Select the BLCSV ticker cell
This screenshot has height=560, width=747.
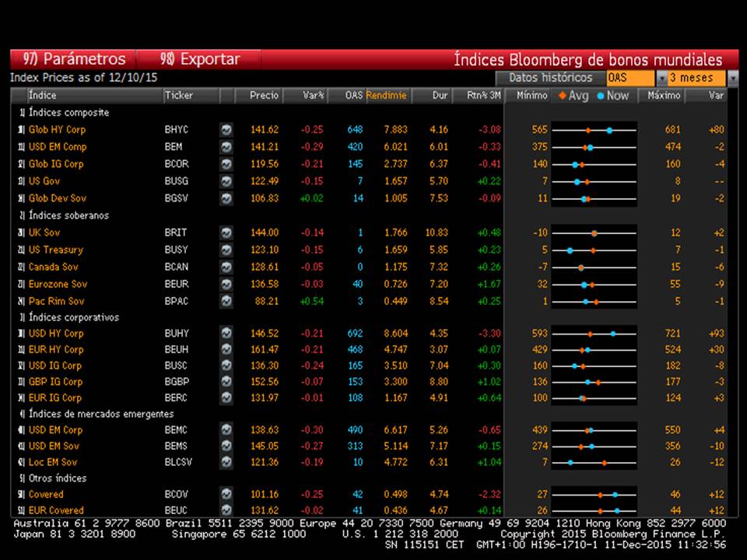click(x=178, y=462)
